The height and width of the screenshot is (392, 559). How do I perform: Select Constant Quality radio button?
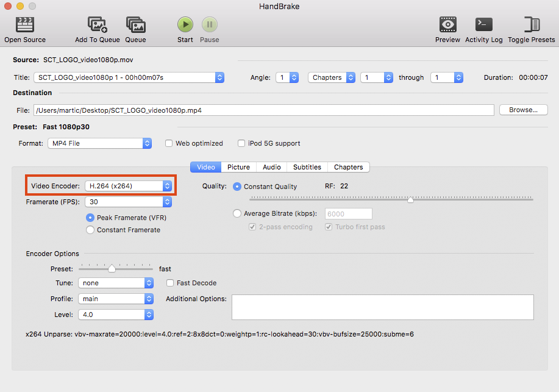237,187
